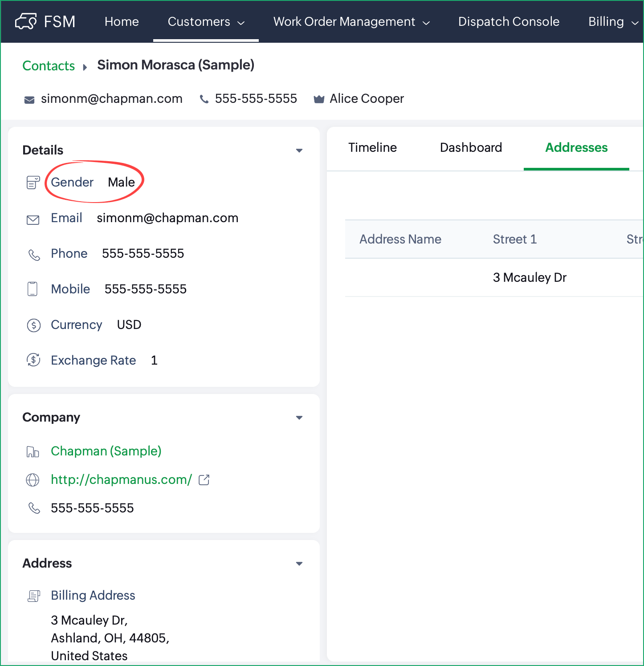The width and height of the screenshot is (644, 666).
Task: Open the Chapman (Sample) company link
Action: coord(106,451)
